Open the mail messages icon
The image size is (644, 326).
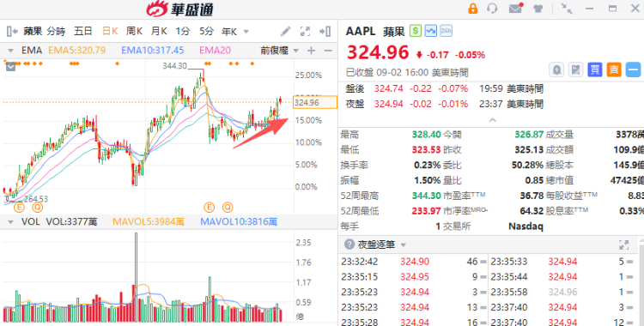(515, 9)
